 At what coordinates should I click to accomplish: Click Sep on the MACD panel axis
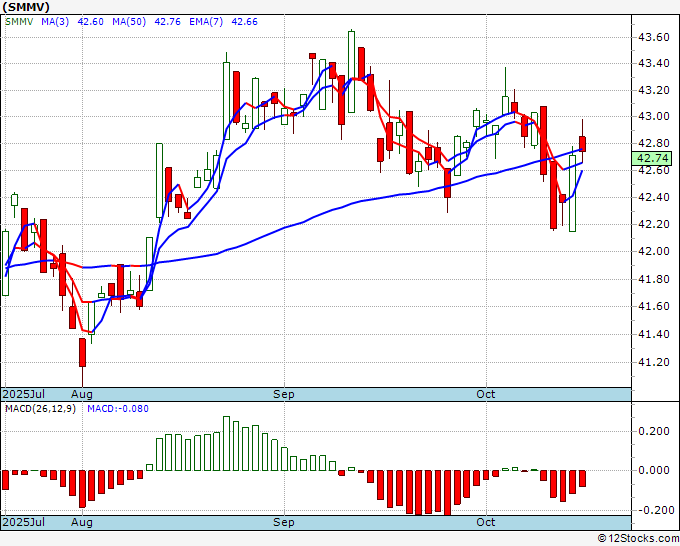tap(284, 522)
